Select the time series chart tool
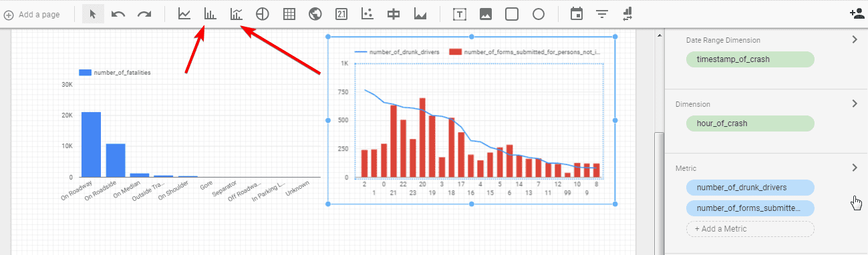Screen dimensions: 868x255 click(184, 14)
